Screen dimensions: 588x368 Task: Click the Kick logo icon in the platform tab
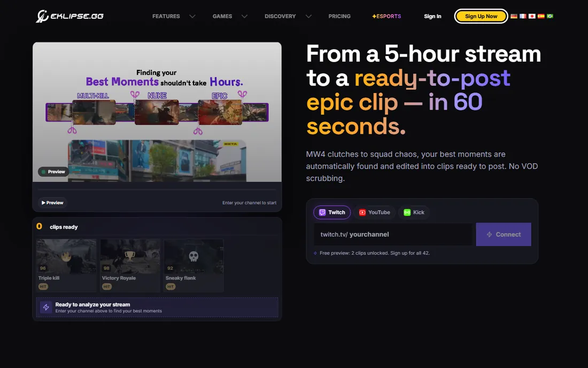click(x=407, y=212)
